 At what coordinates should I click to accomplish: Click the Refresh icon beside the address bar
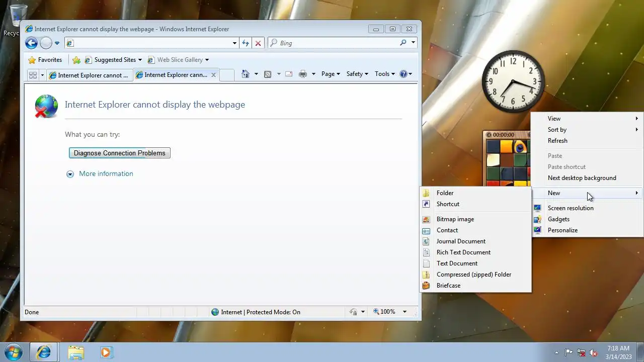(246, 43)
